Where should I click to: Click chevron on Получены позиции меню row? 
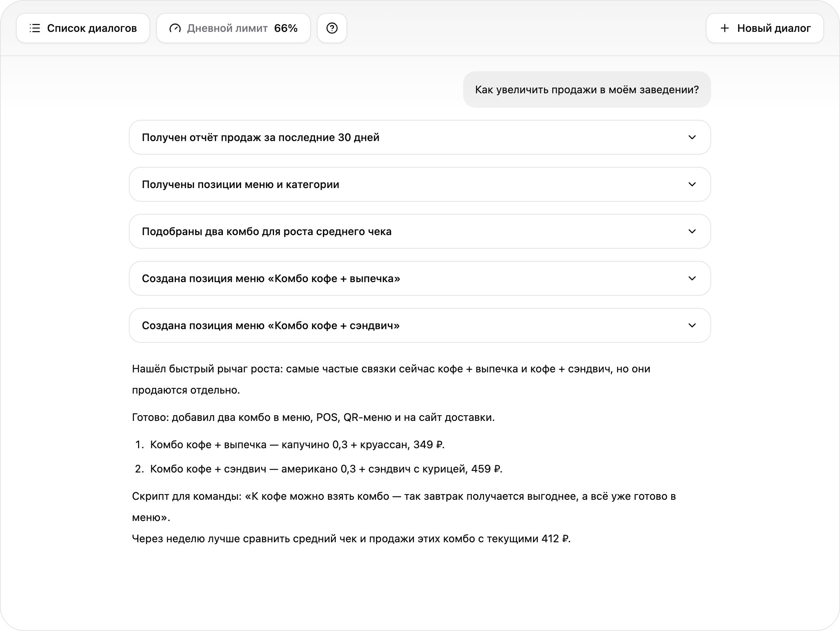692,184
